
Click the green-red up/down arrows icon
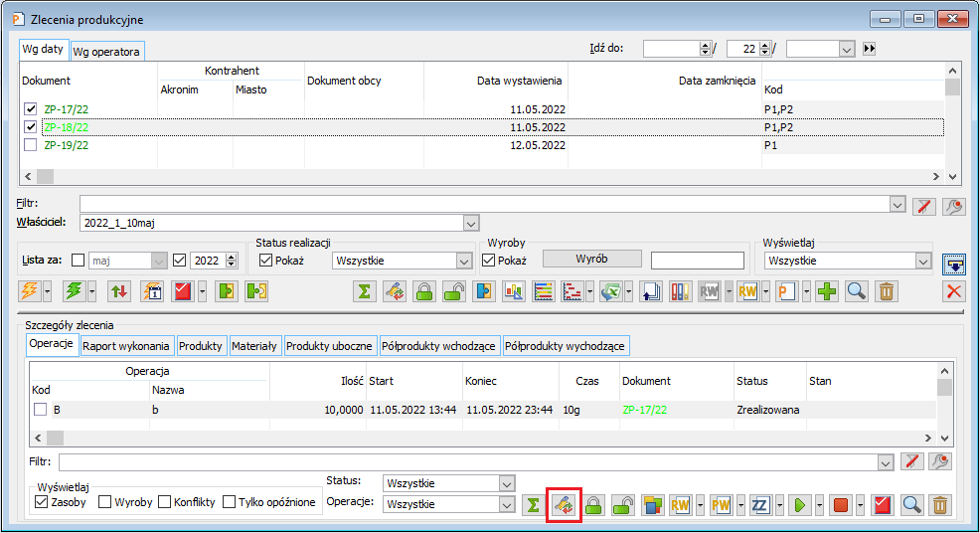coord(118,291)
